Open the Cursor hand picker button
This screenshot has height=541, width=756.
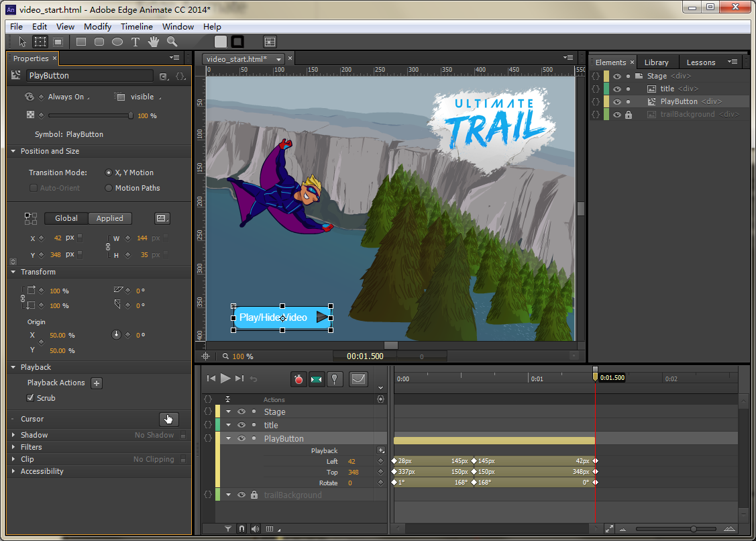169,419
